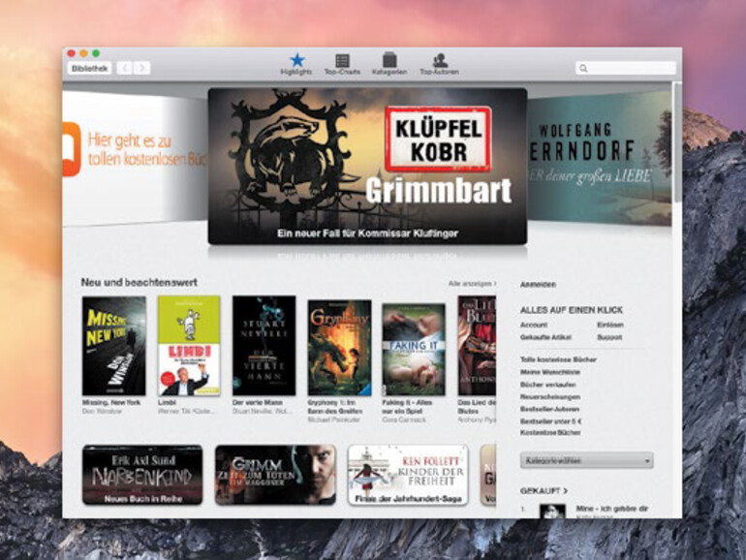Open Gekaufte Artikel link
The width and height of the screenshot is (746, 560).
[545, 337]
